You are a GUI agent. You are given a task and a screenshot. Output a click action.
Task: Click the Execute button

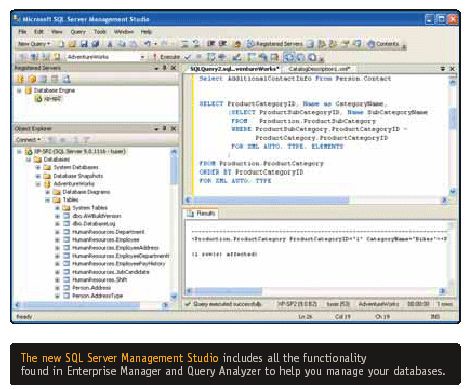166,57
